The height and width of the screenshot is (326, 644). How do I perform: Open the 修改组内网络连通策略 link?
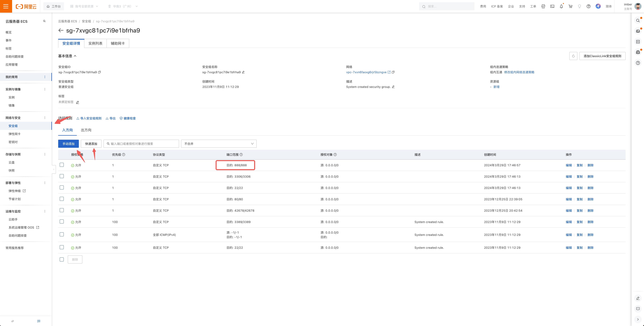click(x=519, y=72)
